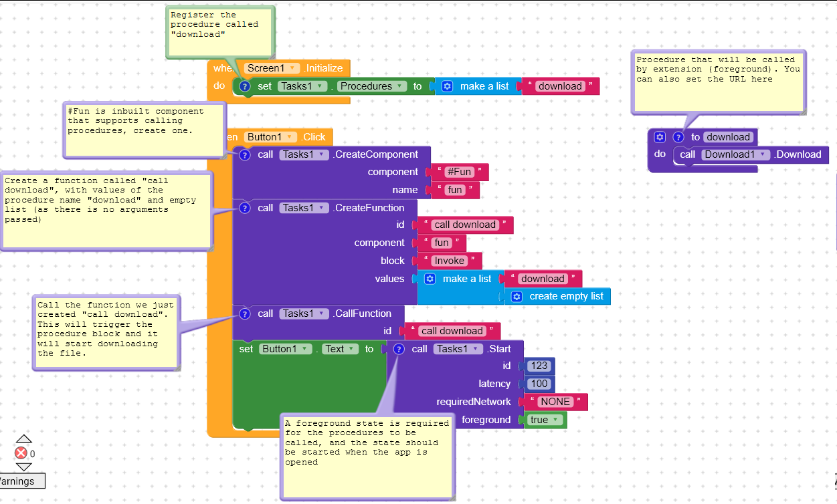Viewport: 837px width, 504px height.
Task: Open Tasks1 dropdown in CreateComponent block
Action: click(304, 154)
